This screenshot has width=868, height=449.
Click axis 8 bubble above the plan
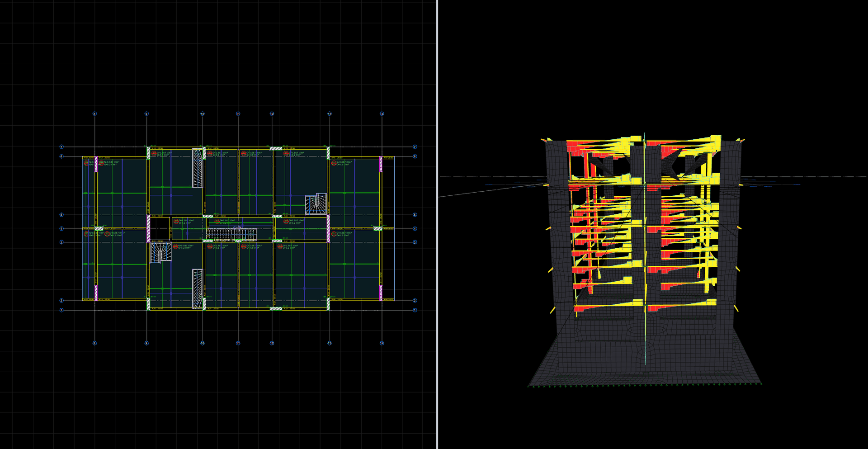tap(94, 114)
